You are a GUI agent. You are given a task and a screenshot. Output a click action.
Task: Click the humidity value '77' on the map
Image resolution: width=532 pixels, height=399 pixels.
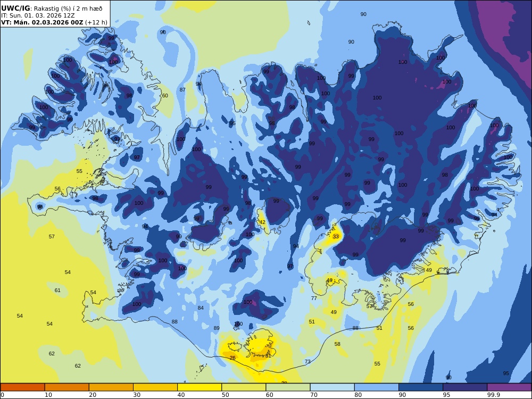pyautogui.click(x=314, y=298)
